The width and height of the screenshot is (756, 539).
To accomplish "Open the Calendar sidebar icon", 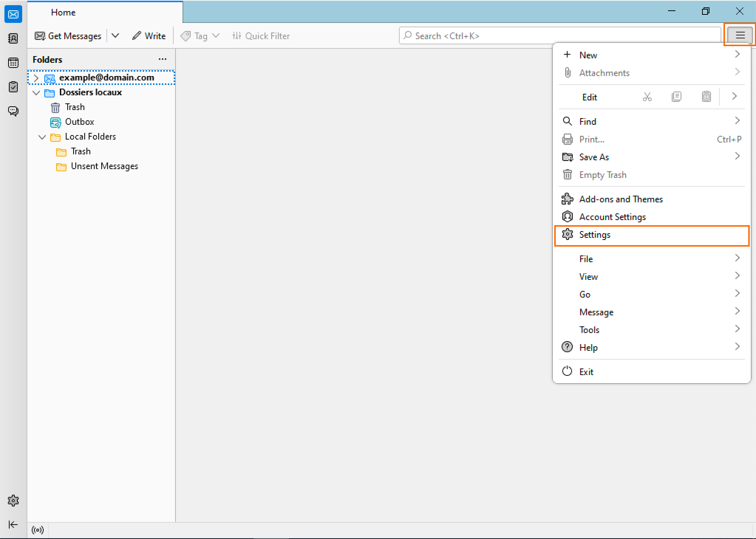I will [13, 63].
